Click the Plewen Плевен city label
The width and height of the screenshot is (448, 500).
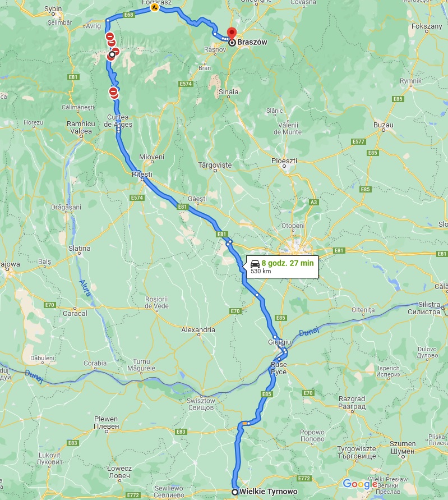point(107,423)
